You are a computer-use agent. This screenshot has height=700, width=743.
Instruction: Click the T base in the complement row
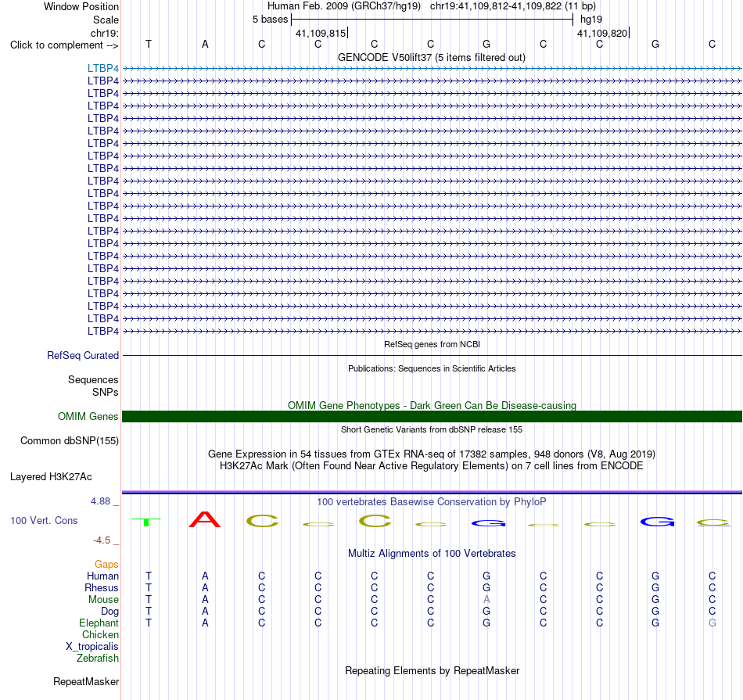point(149,44)
